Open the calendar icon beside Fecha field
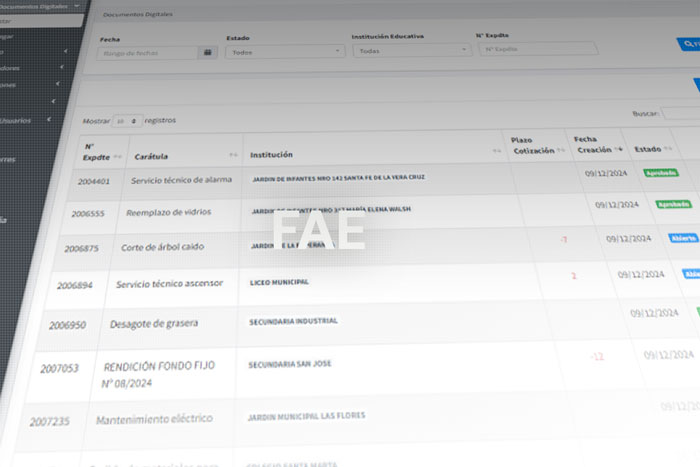This screenshot has width=700, height=467. click(x=208, y=52)
